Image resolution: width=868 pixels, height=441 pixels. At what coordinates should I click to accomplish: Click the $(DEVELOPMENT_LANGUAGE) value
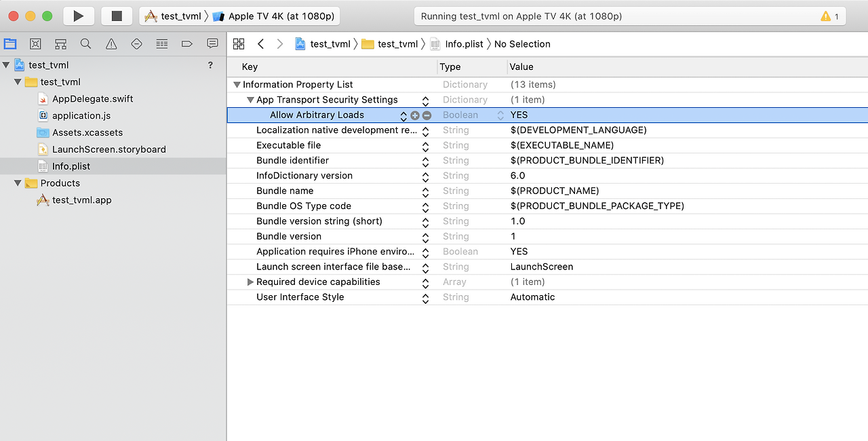point(578,130)
